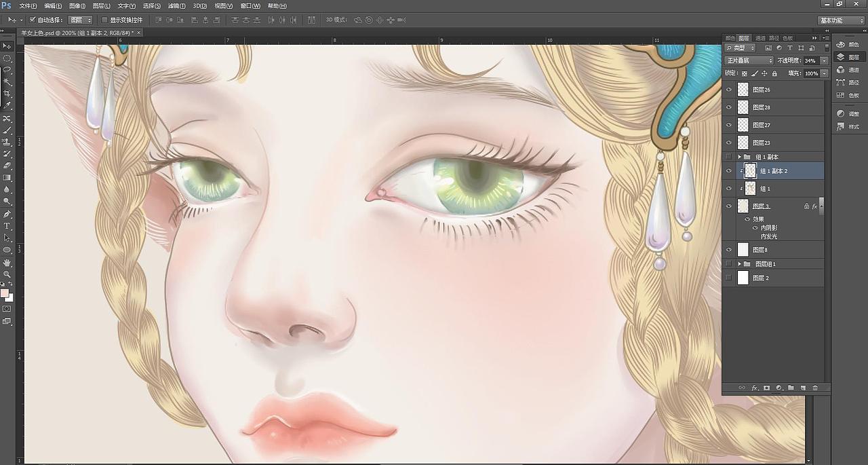
Task: Open the 图像(I) menu
Action: (x=77, y=5)
